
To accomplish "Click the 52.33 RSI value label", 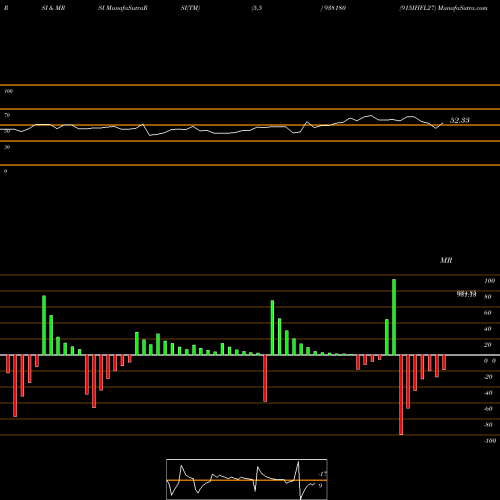I will click(x=460, y=120).
